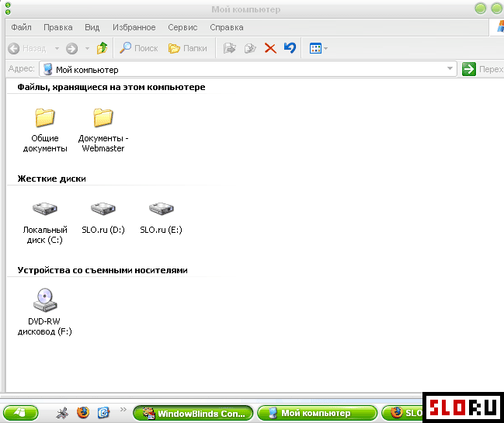Open the Views dropdown arrow
This screenshot has width=504, height=423.
[x=325, y=48]
